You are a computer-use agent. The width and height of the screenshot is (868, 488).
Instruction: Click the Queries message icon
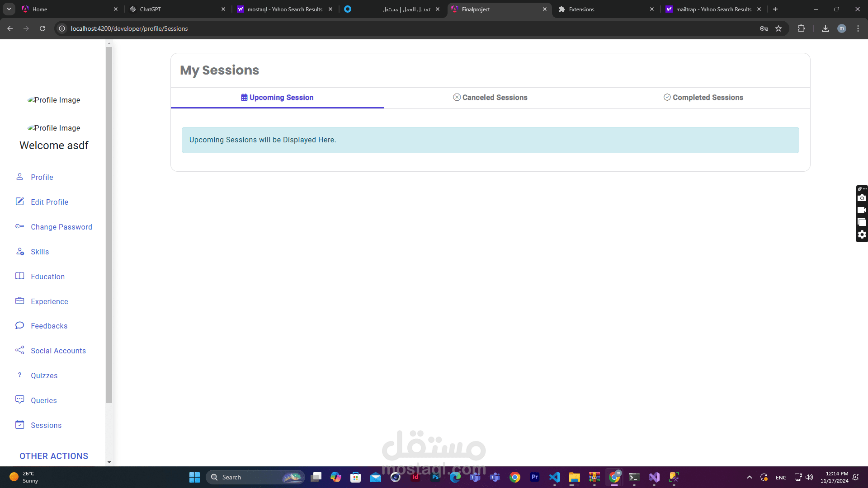point(19,400)
